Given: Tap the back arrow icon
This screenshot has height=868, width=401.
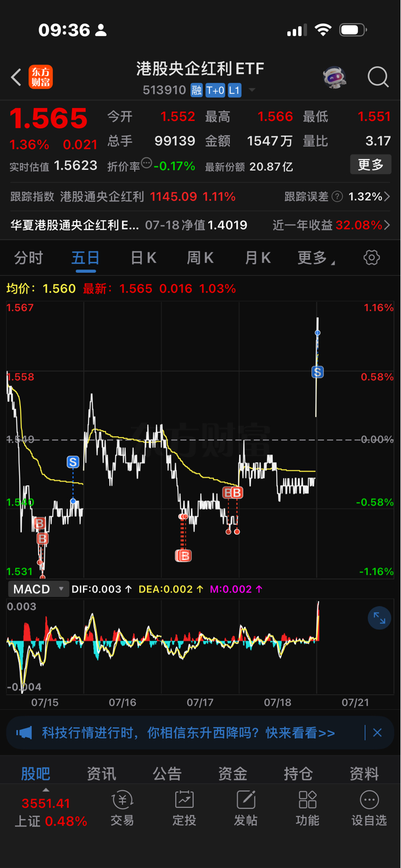Looking at the screenshot, I should (x=16, y=77).
